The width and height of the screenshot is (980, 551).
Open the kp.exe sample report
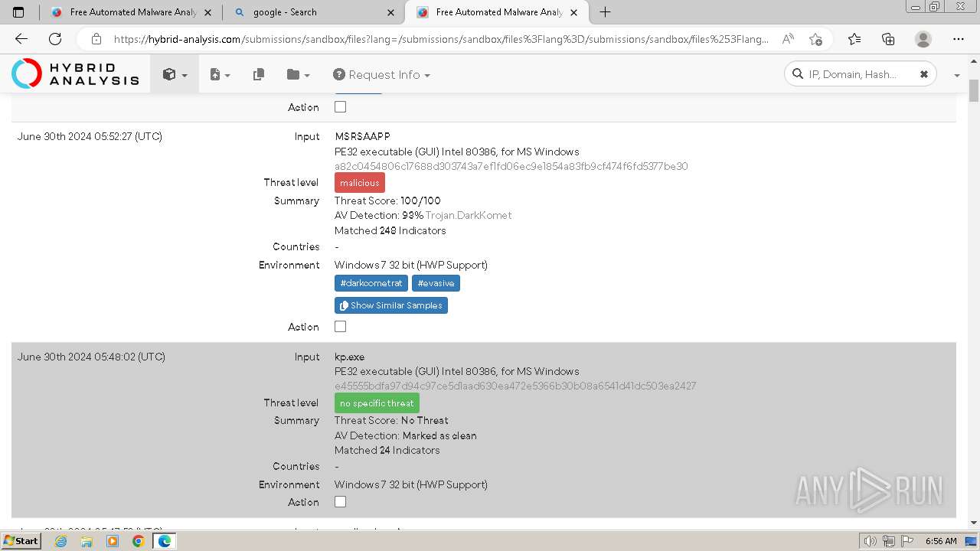click(x=350, y=357)
